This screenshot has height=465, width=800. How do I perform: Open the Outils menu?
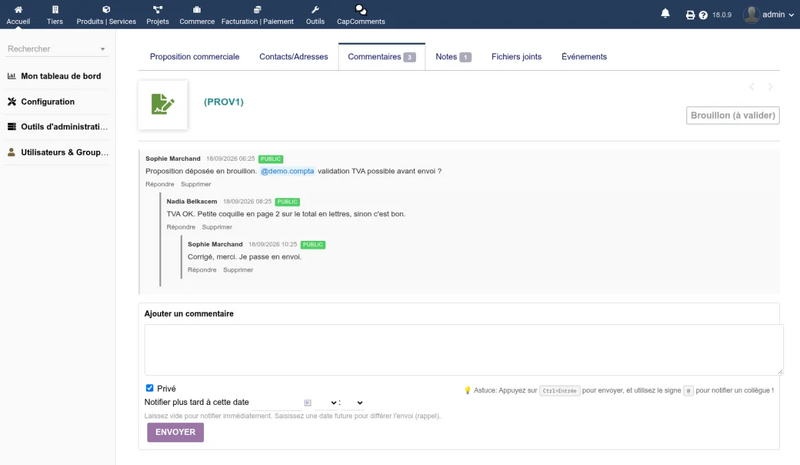pos(315,15)
